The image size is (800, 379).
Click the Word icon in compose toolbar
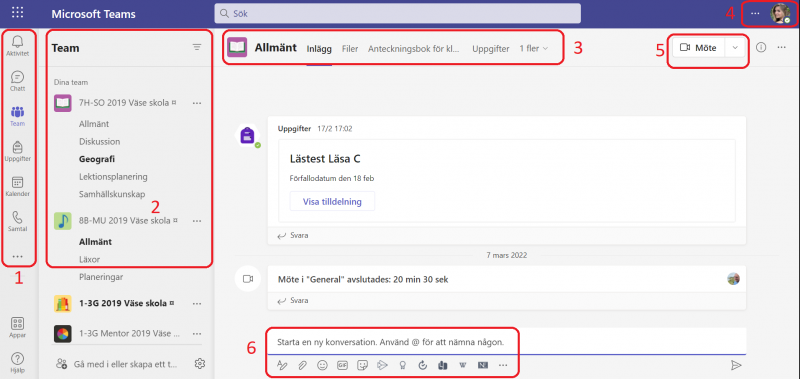(463, 365)
